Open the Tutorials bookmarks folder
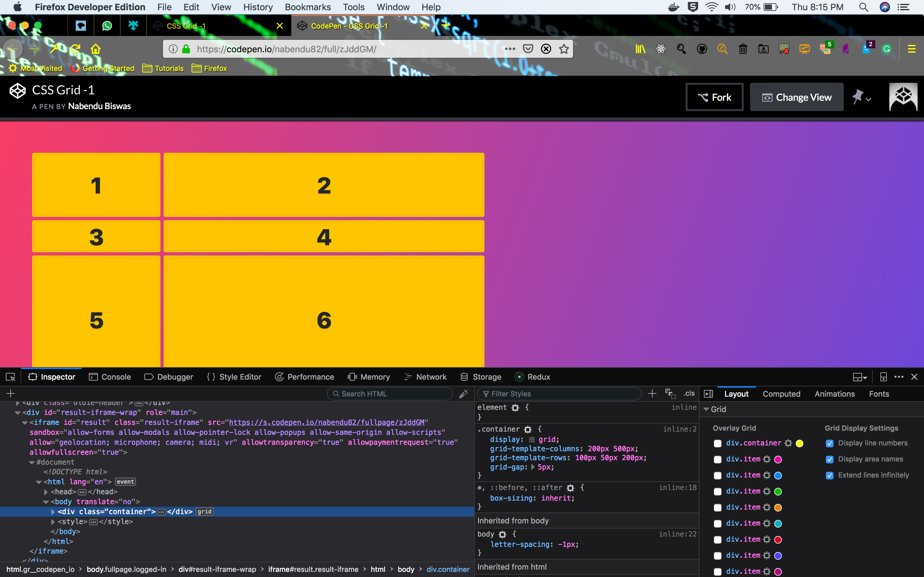 (x=163, y=68)
